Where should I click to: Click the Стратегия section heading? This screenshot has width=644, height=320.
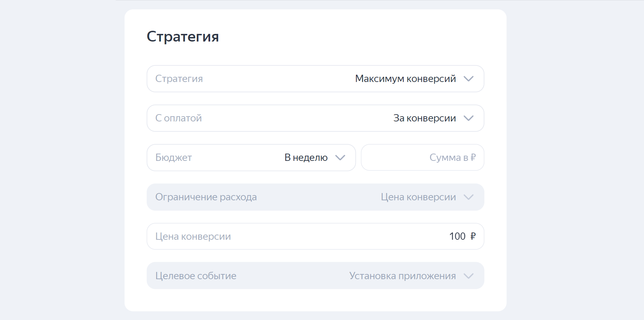pyautogui.click(x=183, y=36)
